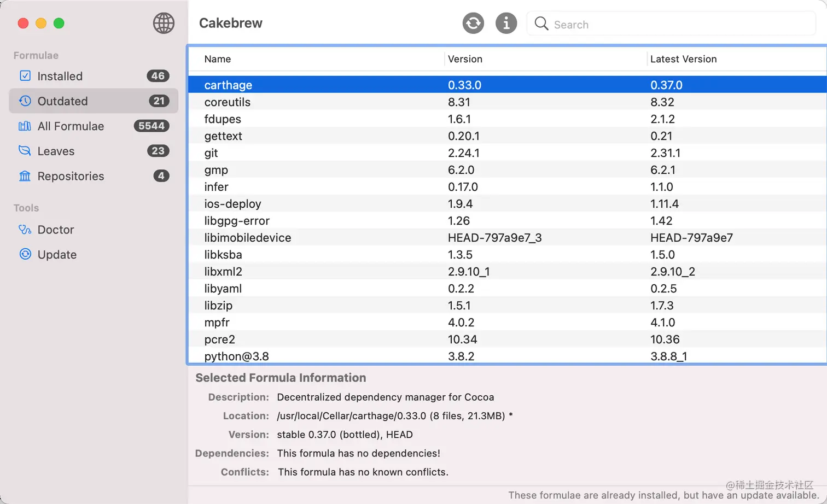Select the libimobiledevice formula row
Screen dimensions: 827x504
[508, 237]
